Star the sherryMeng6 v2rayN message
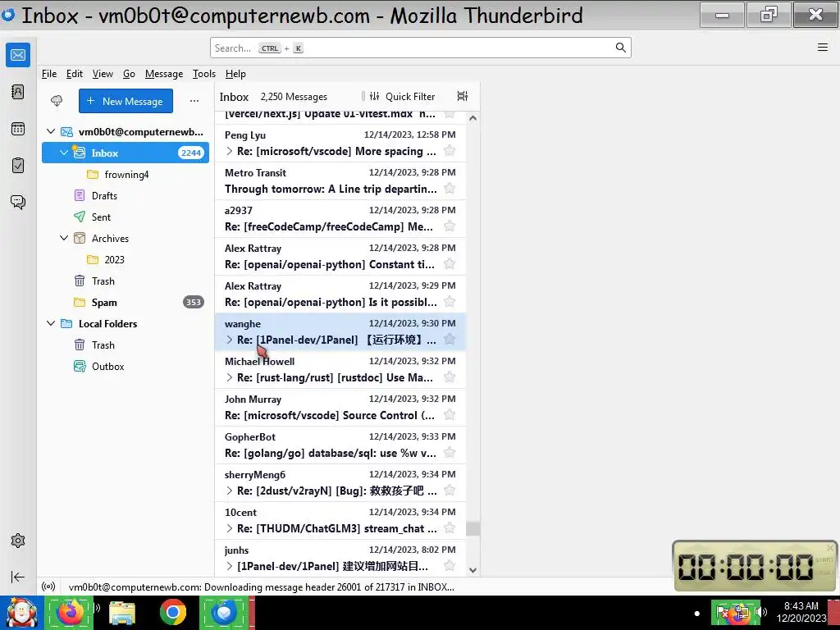This screenshot has height=630, width=840. (450, 491)
